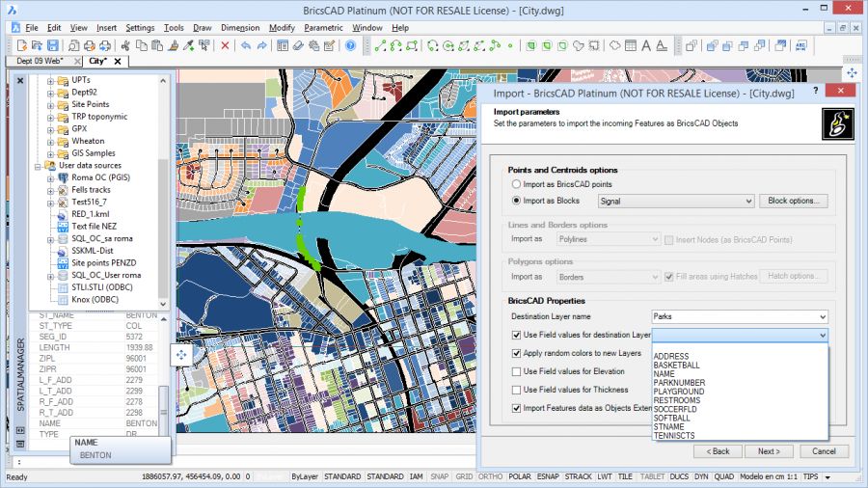Expand the Site Points tree node
Image resolution: width=868 pixels, height=488 pixels.
coord(50,104)
